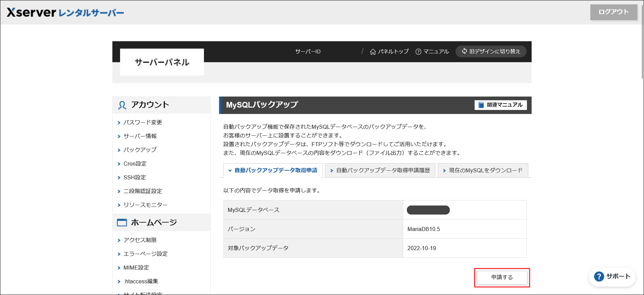Open MIME設定 in the sidebar

coord(136,268)
